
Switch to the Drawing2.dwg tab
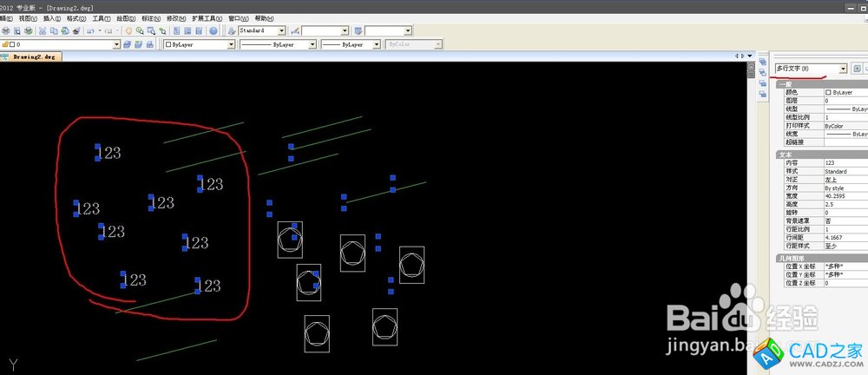pyautogui.click(x=34, y=57)
